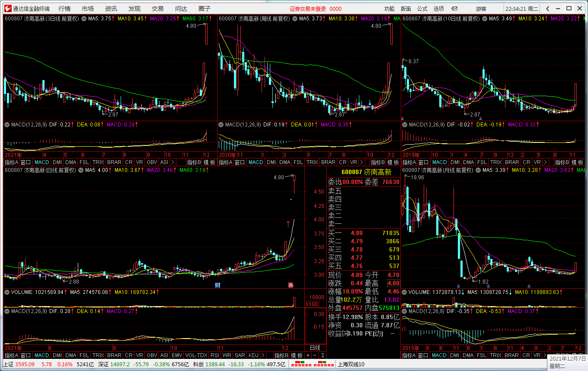Click the back arrow icon in the title bar
Screen dimensions: 588x371
pos(547,9)
